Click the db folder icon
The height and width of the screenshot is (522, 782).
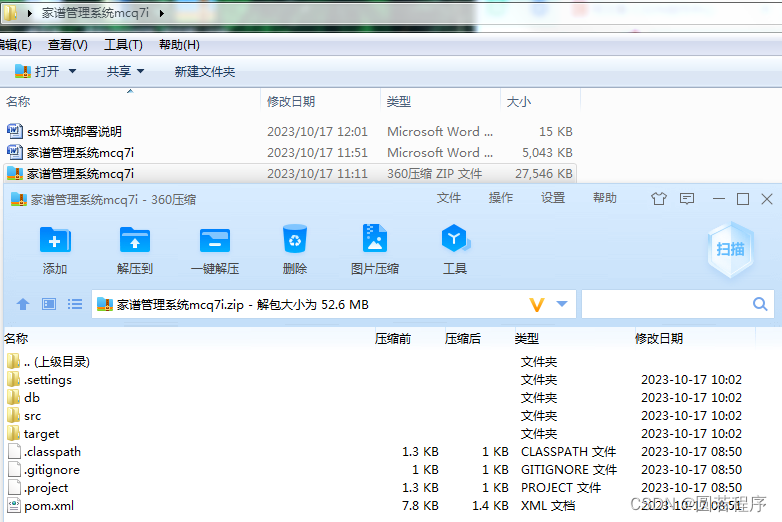click(14, 397)
